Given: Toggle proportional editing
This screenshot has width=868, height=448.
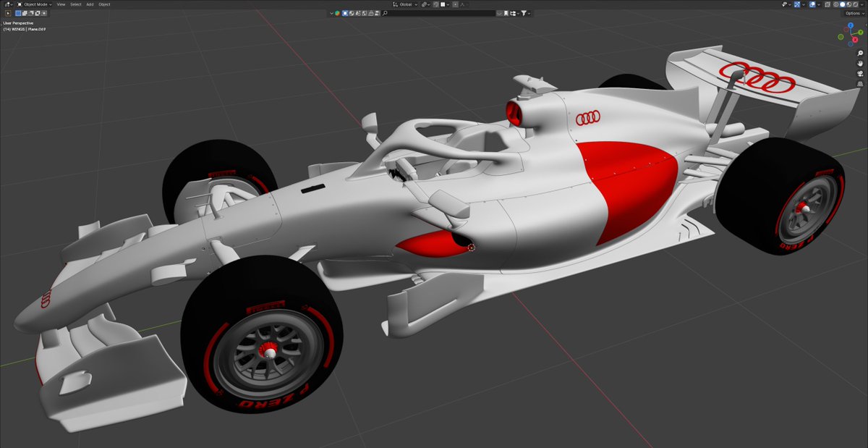Looking at the screenshot, I should pyautogui.click(x=456, y=4).
